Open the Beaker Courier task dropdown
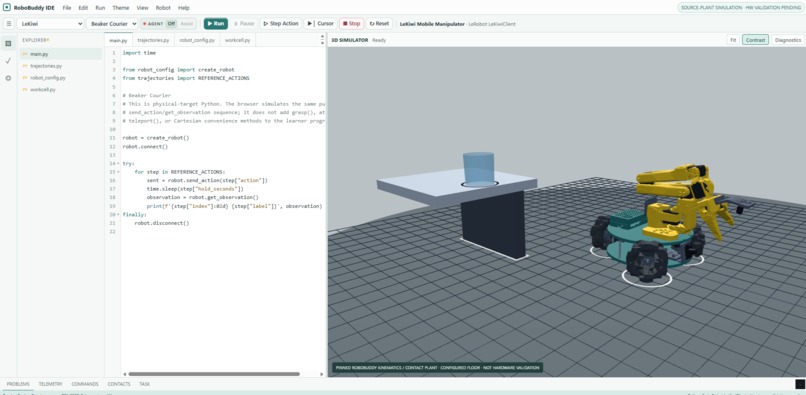The width and height of the screenshot is (806, 395). point(112,24)
